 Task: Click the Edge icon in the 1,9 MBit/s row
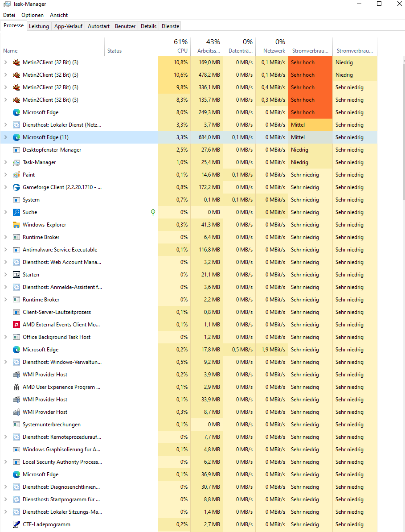(x=16, y=350)
